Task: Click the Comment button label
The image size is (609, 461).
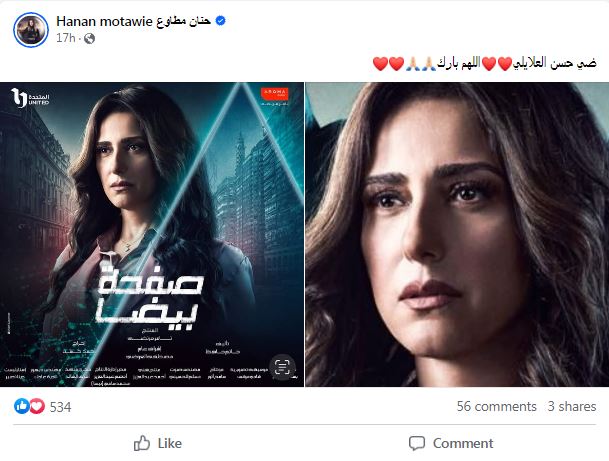Action: click(x=463, y=443)
